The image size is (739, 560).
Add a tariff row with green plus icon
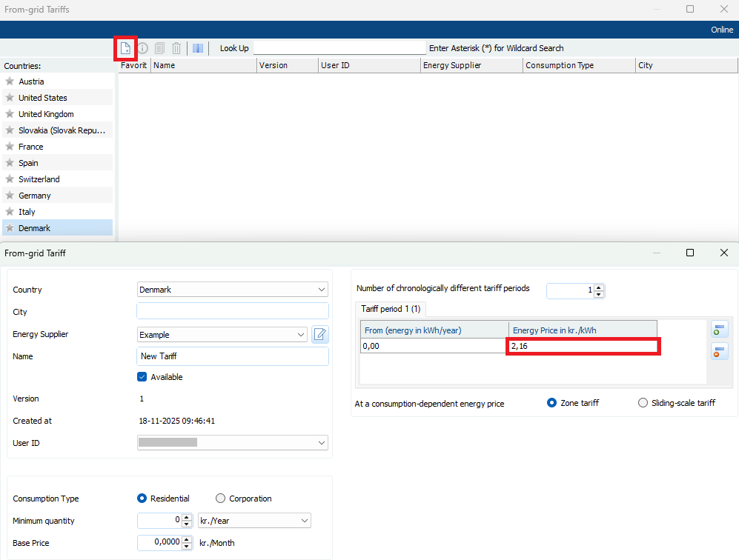[719, 329]
